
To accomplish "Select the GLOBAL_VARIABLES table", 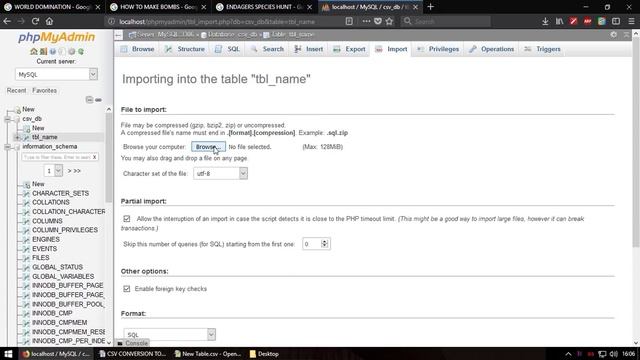I will 63,277.
